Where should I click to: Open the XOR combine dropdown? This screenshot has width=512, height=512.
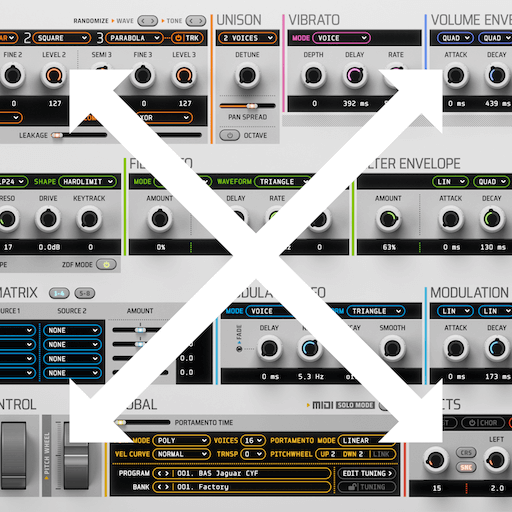pyautogui.click(x=164, y=118)
